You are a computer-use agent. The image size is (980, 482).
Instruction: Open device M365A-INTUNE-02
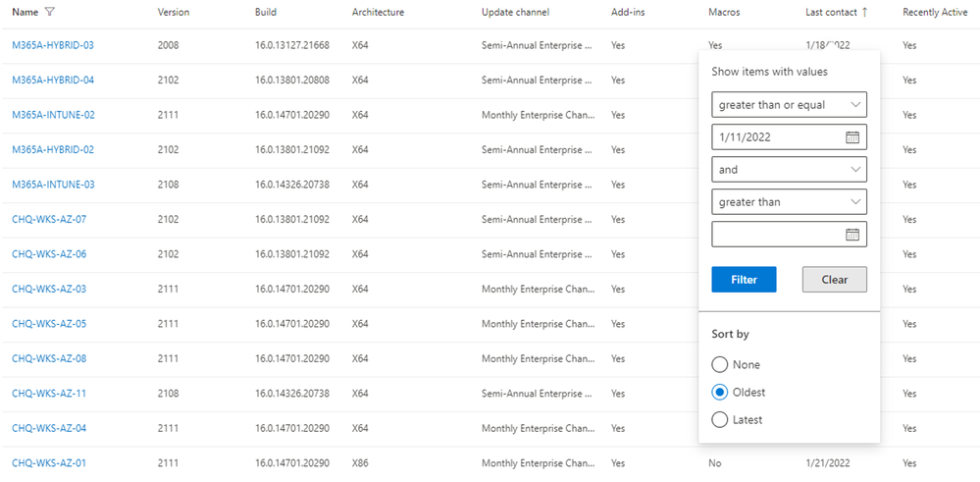click(x=54, y=115)
